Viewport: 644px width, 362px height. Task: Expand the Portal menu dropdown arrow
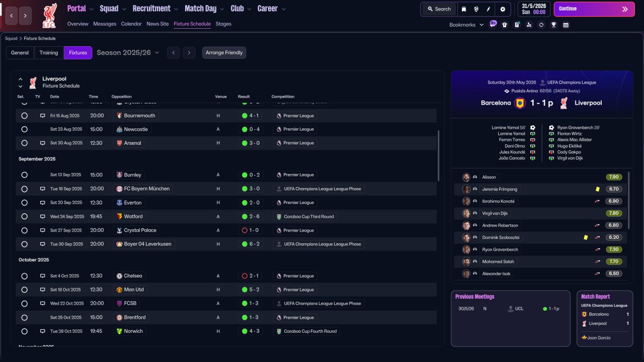91,9
